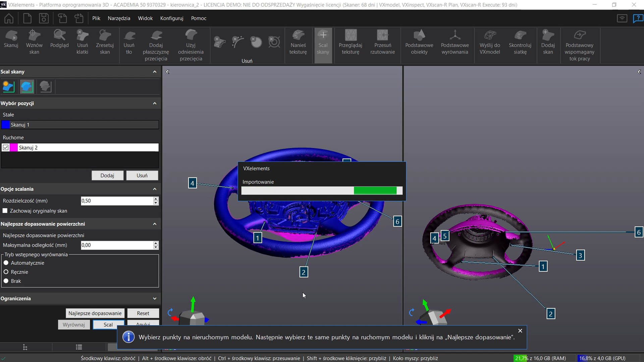The height and width of the screenshot is (362, 644).
Task: Collapse left panel with viewport arrow
Action: 167,72
